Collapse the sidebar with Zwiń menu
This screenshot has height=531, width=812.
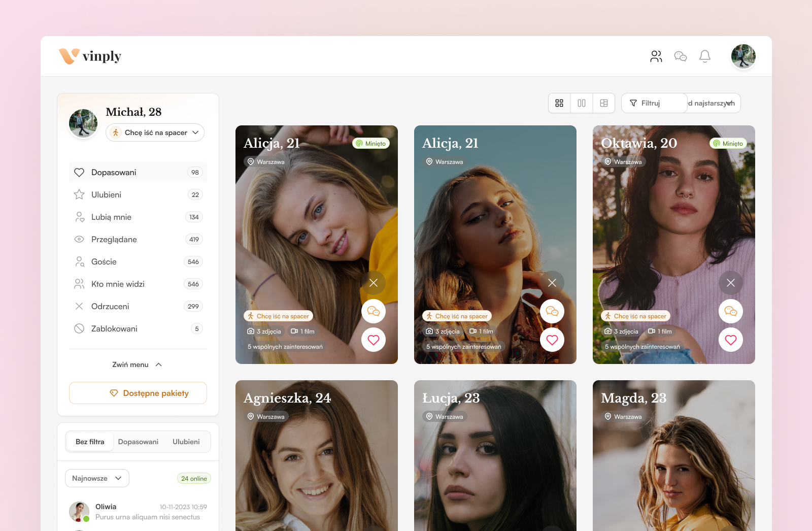coord(138,364)
